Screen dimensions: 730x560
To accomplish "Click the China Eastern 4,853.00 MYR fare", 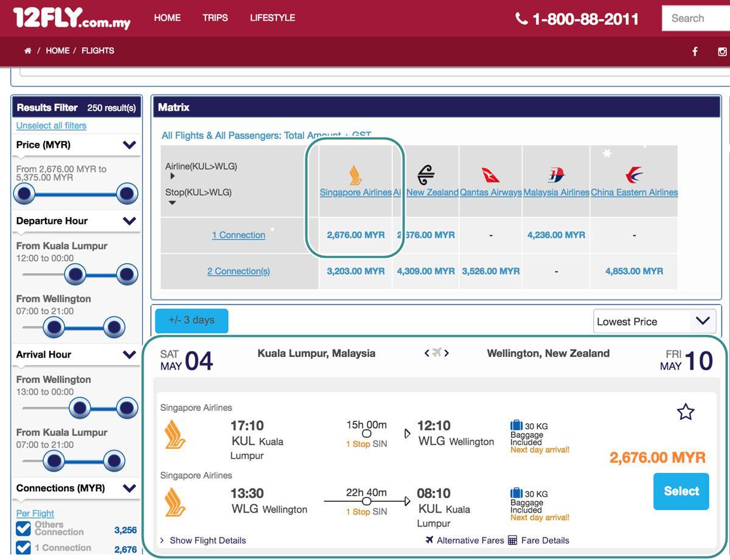I will (634, 271).
